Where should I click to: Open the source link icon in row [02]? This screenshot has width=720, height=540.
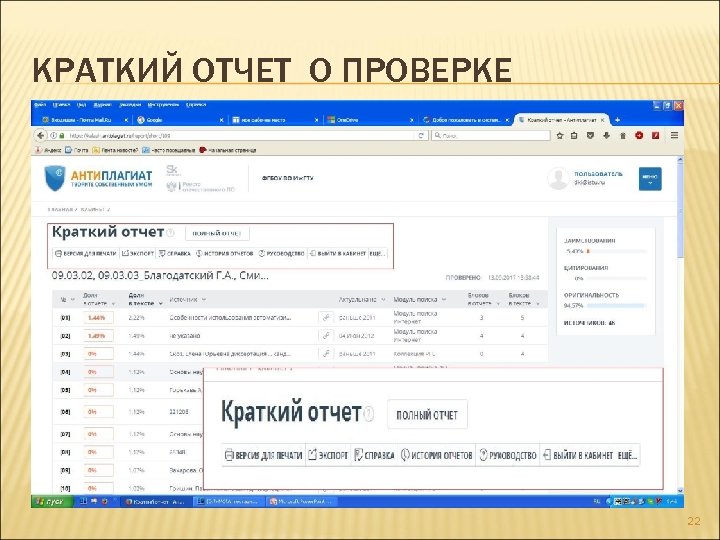point(326,336)
